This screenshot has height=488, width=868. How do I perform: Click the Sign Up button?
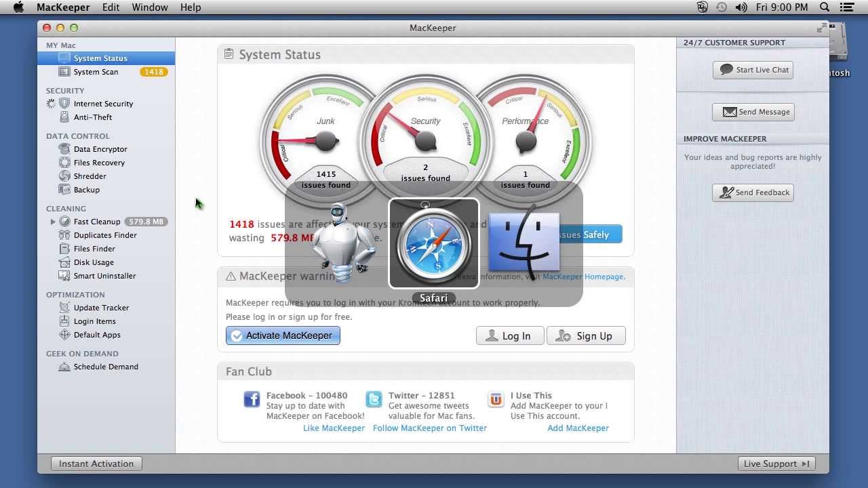(586, 335)
